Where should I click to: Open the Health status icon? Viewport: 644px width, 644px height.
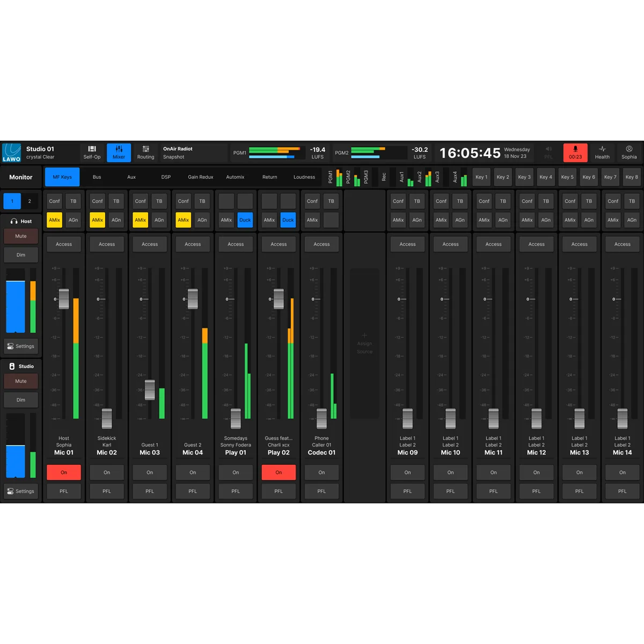[x=602, y=152]
